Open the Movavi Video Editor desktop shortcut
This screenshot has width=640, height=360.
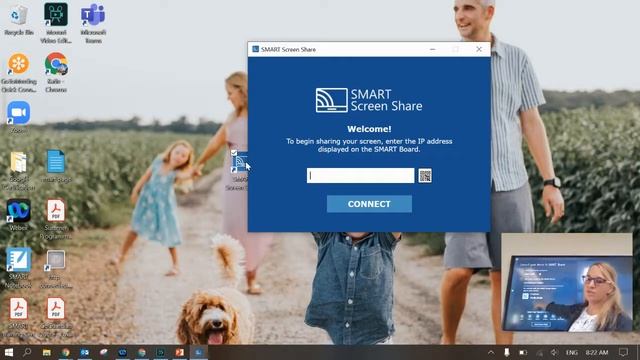pos(56,23)
